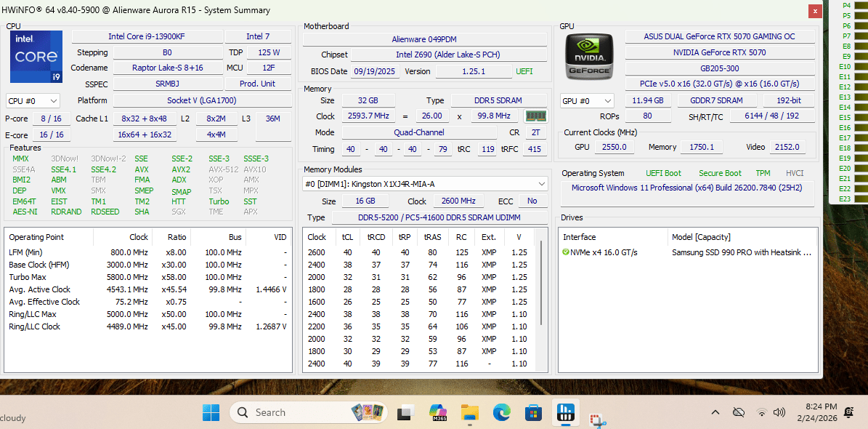Click the ASUS DUAL GeForce RTX 5070 field
The height and width of the screenshot is (429, 868).
720,36
